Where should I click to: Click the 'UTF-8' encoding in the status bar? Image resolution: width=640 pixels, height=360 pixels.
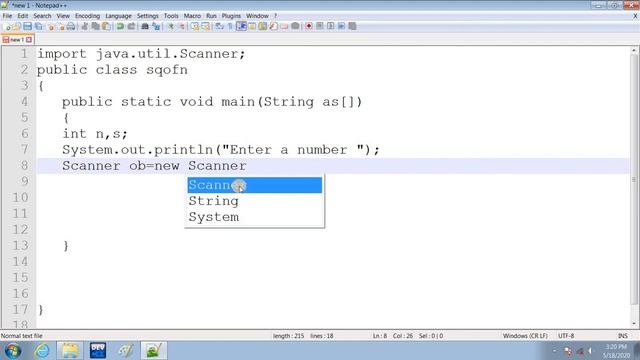[x=566, y=336]
